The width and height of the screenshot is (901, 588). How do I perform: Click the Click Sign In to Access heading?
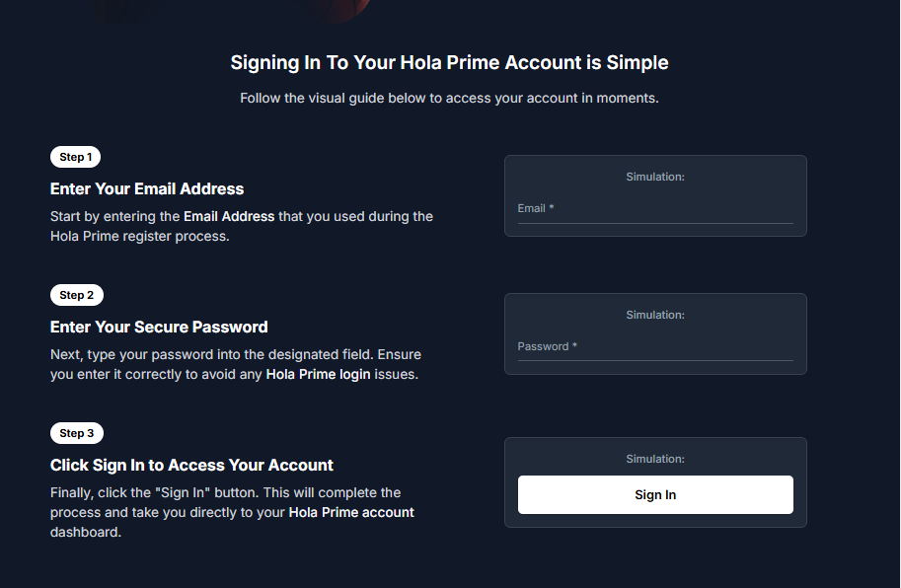(x=191, y=465)
